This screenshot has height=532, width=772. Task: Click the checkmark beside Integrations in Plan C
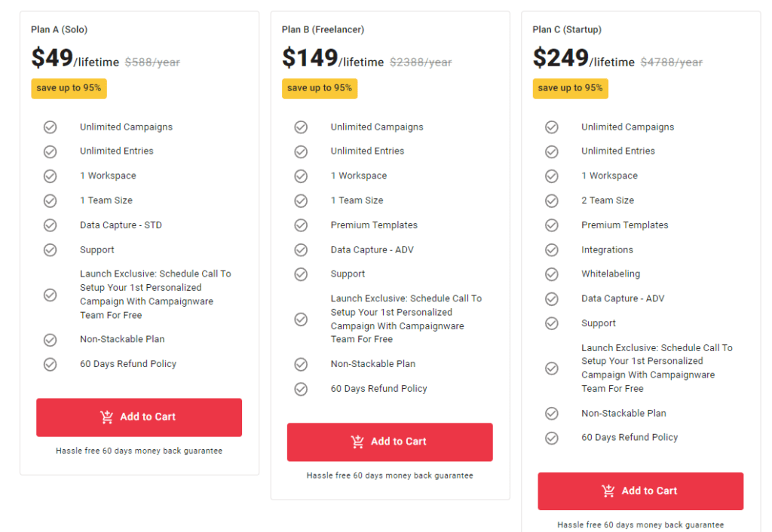551,249
